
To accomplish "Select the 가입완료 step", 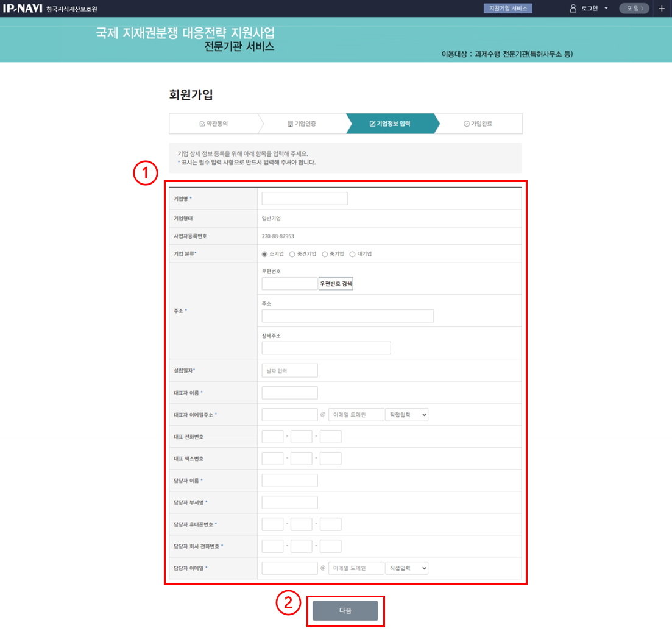I will coord(478,124).
